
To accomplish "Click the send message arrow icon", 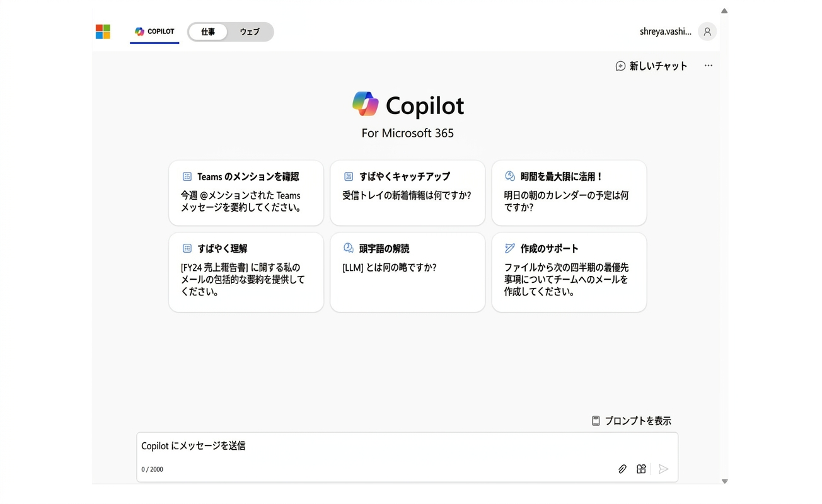I will tap(663, 469).
